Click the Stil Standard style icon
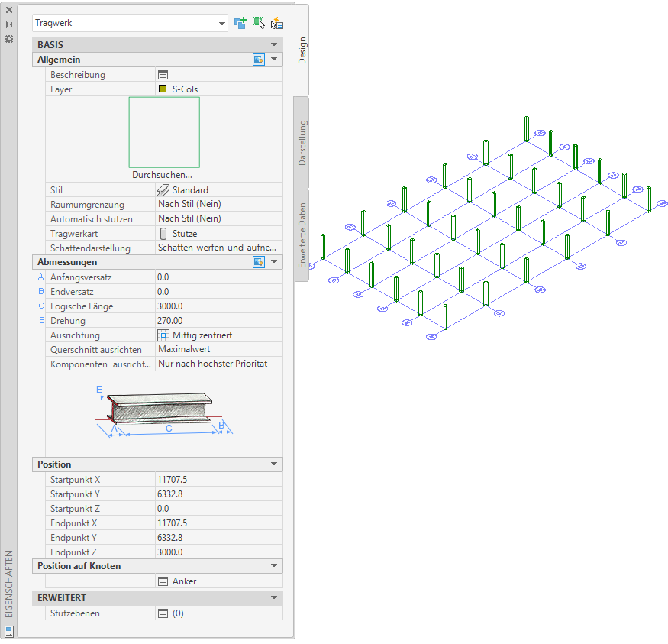Image resolution: width=668 pixels, height=644 pixels. pos(163,190)
